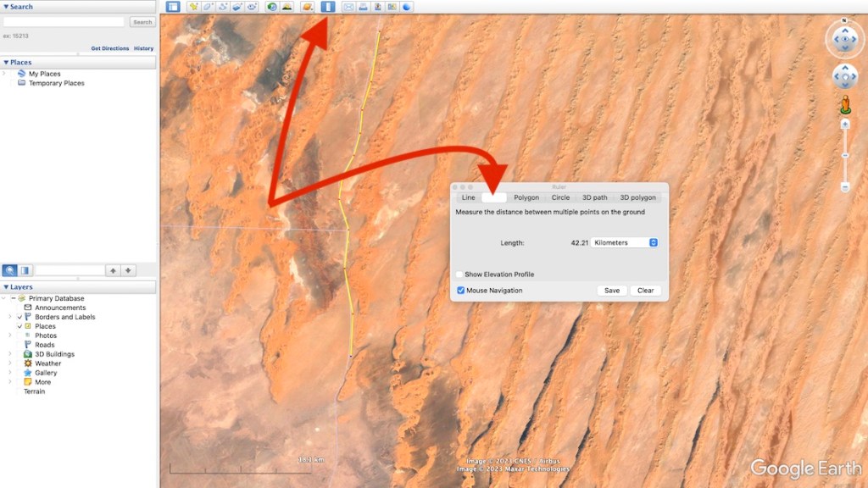This screenshot has width=868, height=488.
Task: Switch to the Polygon tab in Ruler
Action: 526,197
